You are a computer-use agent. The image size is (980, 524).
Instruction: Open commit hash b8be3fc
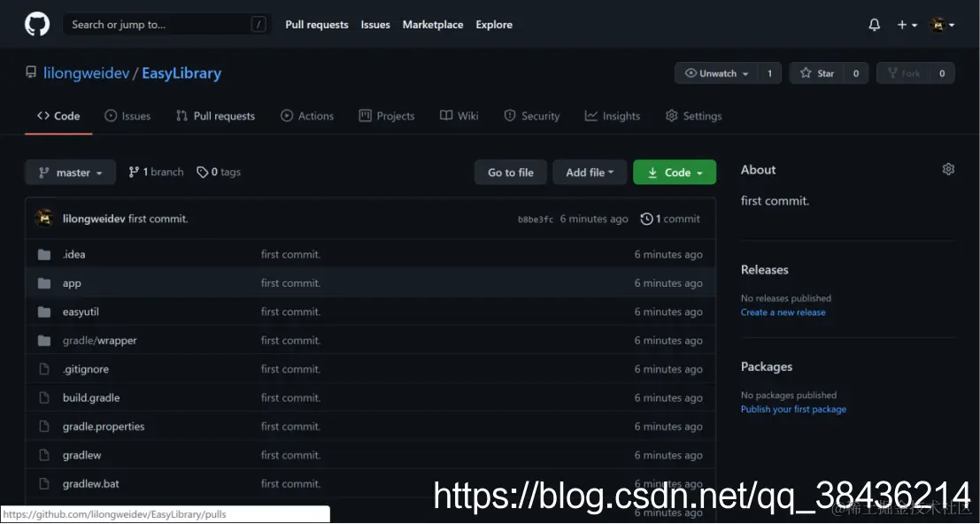536,220
